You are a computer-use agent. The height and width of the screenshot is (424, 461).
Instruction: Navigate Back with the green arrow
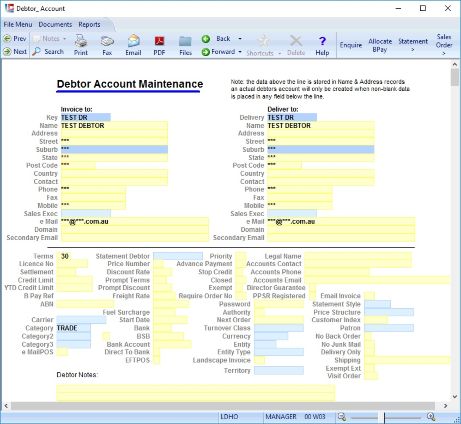pos(216,39)
